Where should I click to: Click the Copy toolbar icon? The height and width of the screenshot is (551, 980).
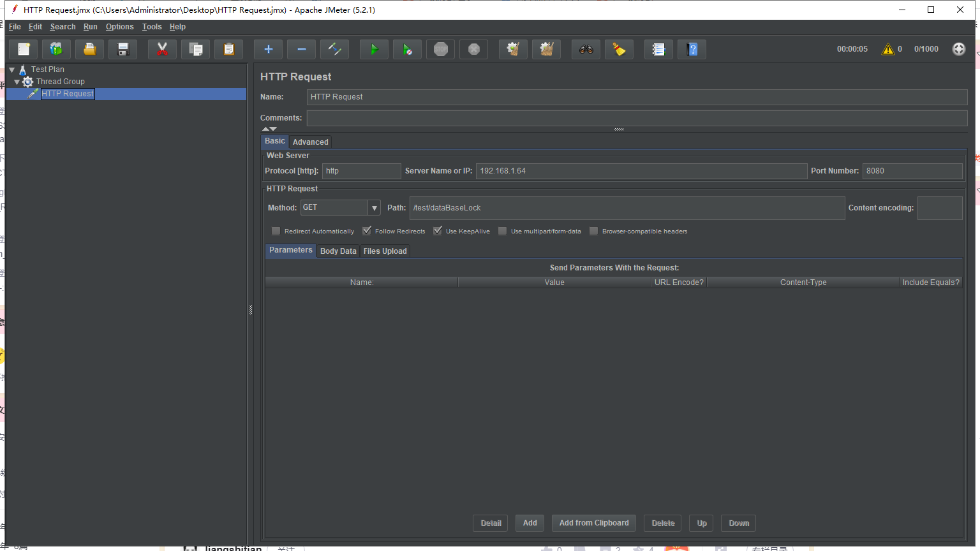195,49
